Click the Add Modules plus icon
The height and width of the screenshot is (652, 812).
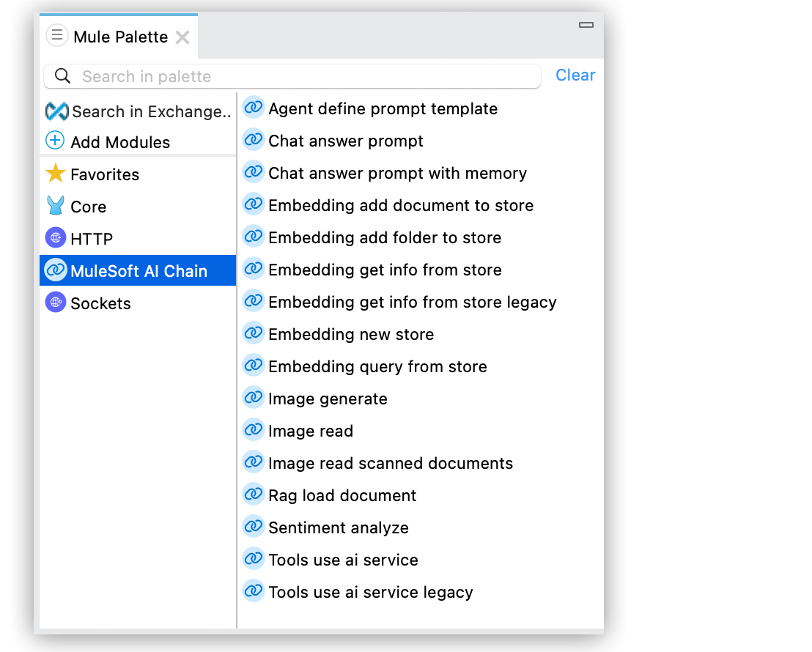[x=55, y=141]
